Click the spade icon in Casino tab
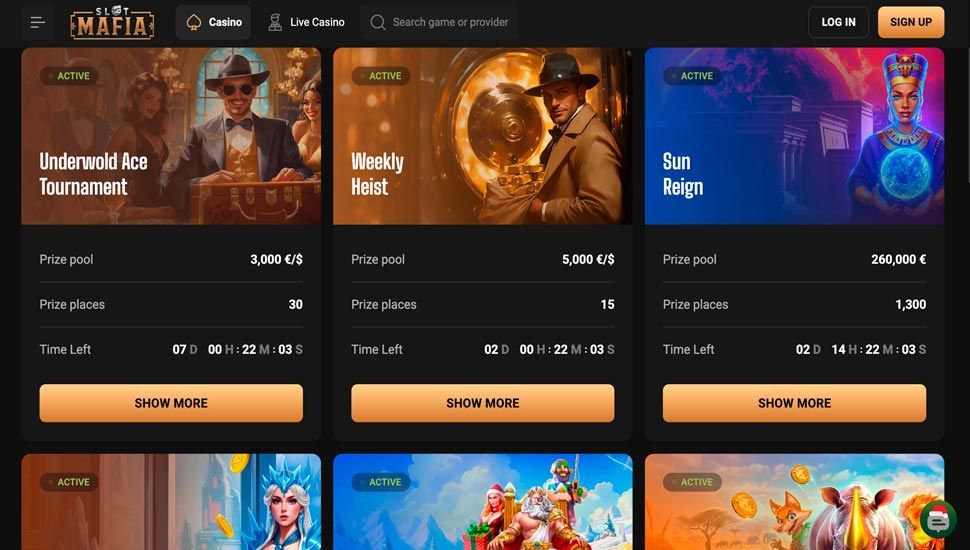This screenshot has width=970, height=550. pos(194,22)
